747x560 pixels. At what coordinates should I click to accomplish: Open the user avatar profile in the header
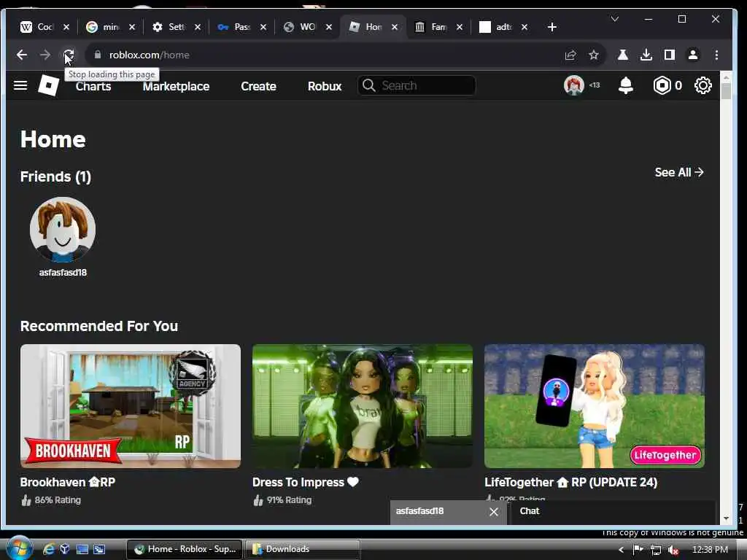pyautogui.click(x=573, y=86)
